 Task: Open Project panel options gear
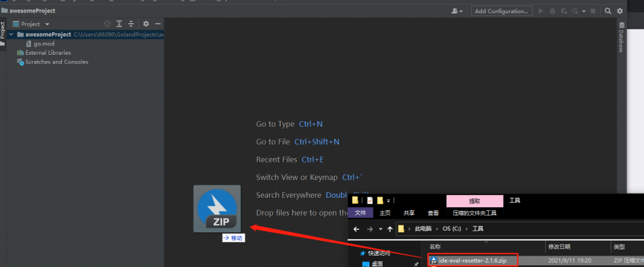tap(146, 24)
